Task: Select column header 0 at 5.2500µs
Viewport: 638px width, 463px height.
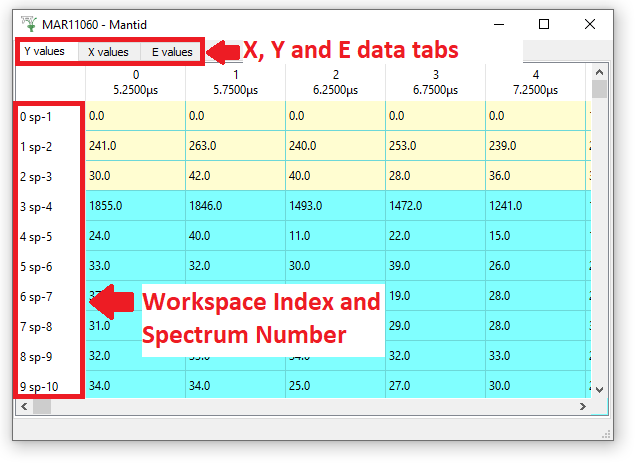Action: pos(135,82)
